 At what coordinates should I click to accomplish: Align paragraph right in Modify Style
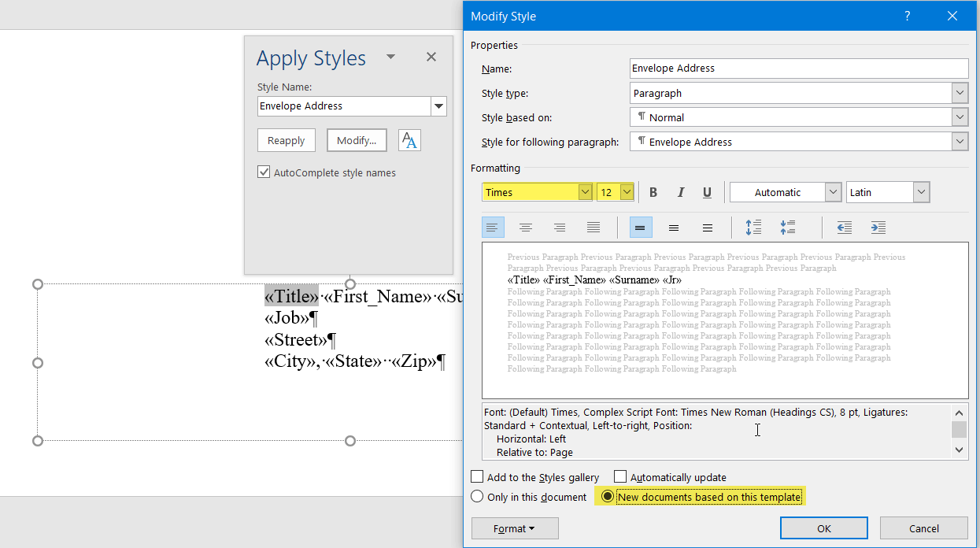(x=560, y=228)
